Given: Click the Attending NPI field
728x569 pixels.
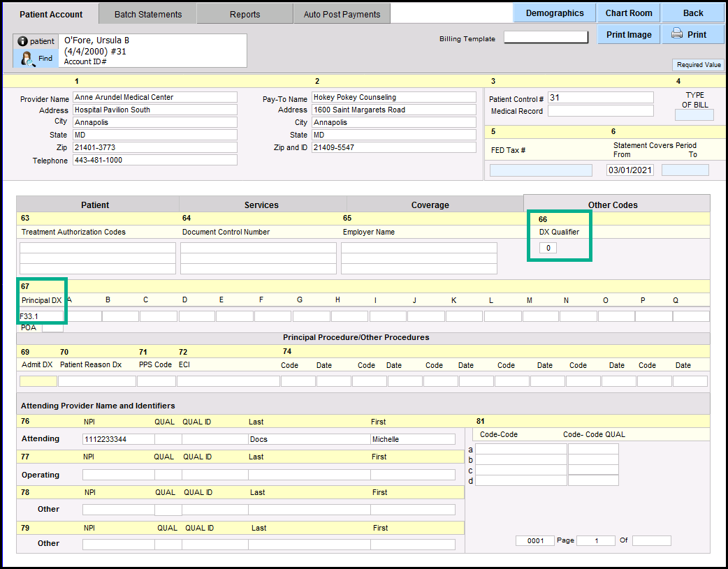Looking at the screenshot, I should (118, 439).
